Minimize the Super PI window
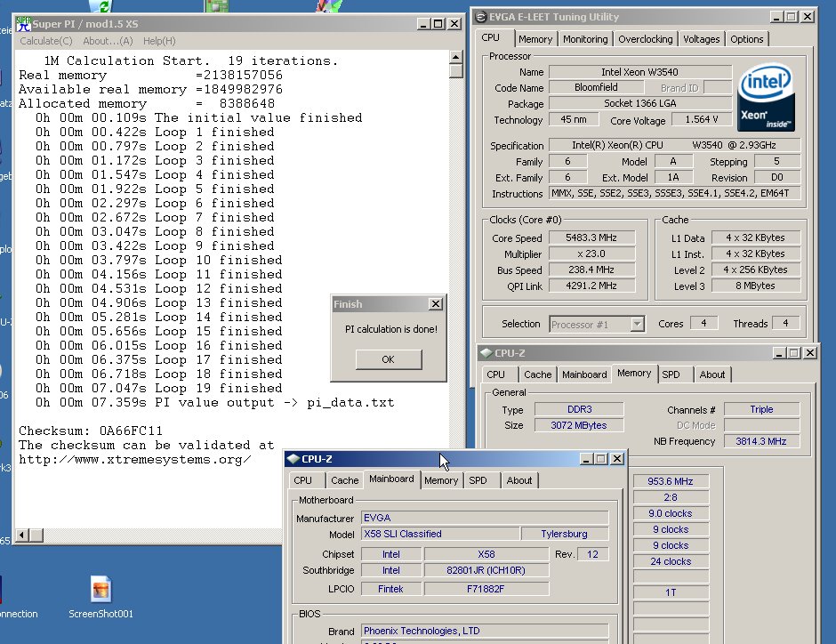The width and height of the screenshot is (836, 644). click(423, 24)
